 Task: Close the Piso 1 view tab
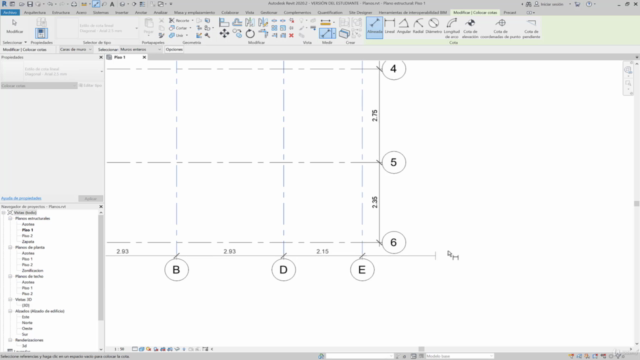tap(144, 57)
